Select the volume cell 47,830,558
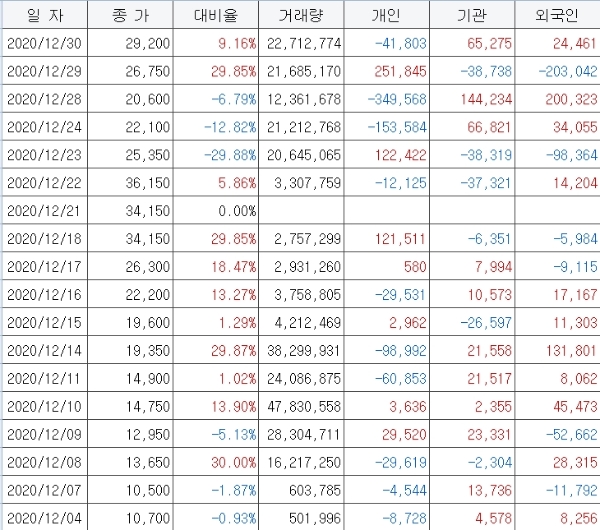The width and height of the screenshot is (600, 530). (x=307, y=407)
